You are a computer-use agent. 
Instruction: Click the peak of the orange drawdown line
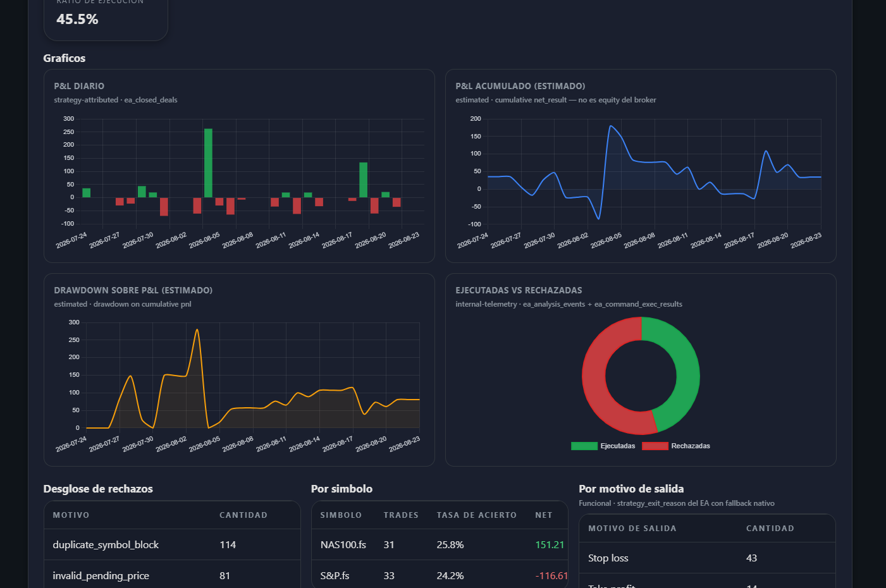pyautogui.click(x=197, y=329)
